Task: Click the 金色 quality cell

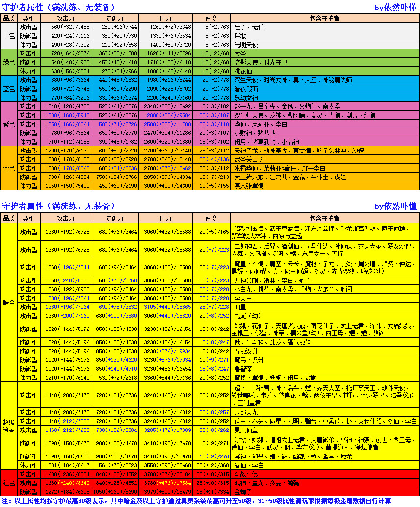Action: click(9, 168)
